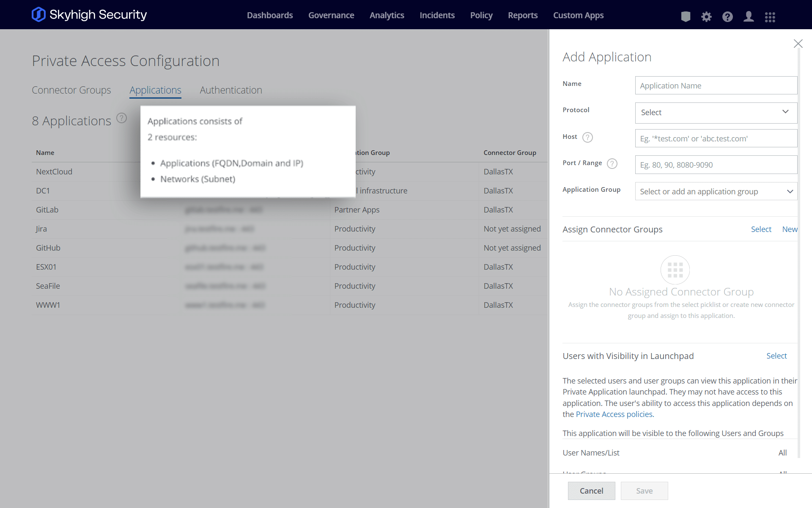812x508 pixels.
Task: Expand the Protocol Select dropdown
Action: click(x=716, y=113)
